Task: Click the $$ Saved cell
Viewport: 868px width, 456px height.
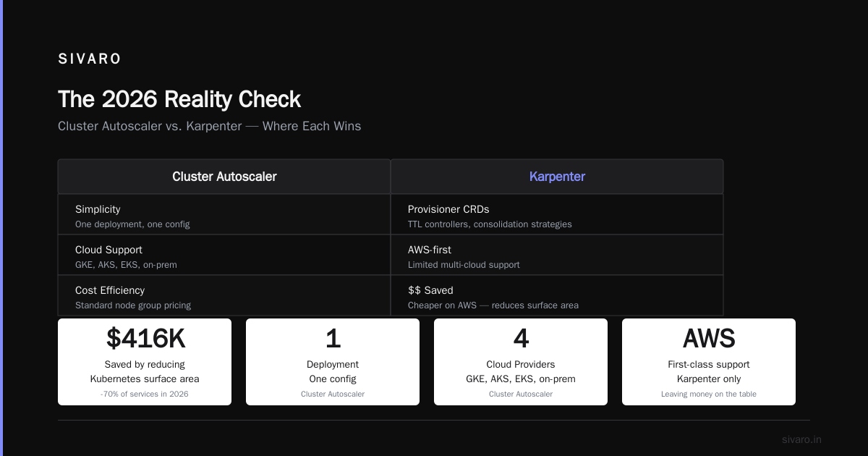Action: click(x=557, y=295)
